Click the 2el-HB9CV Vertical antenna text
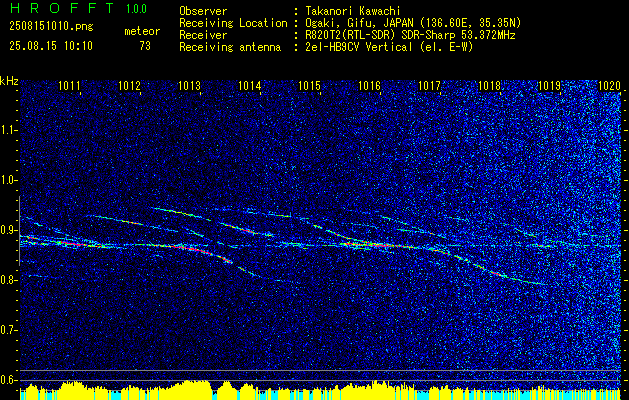The width and height of the screenshot is (629, 400). pyautogui.click(x=390, y=47)
